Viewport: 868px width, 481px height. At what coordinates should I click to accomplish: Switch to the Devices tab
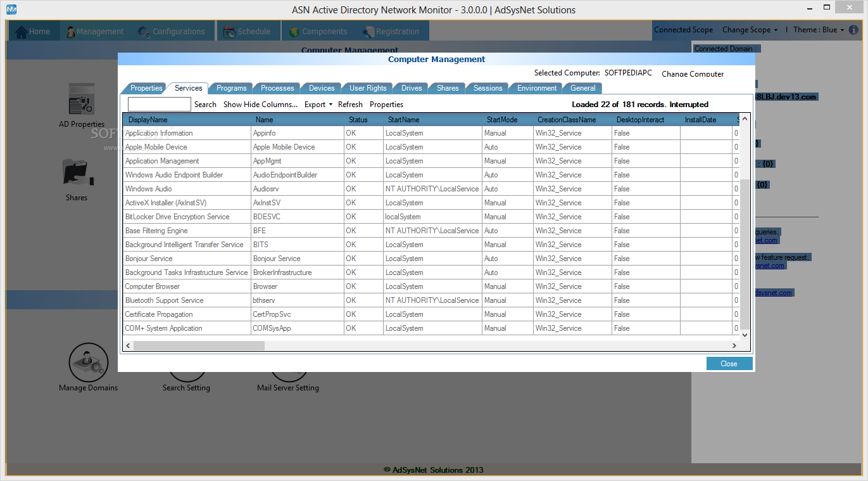(x=322, y=88)
